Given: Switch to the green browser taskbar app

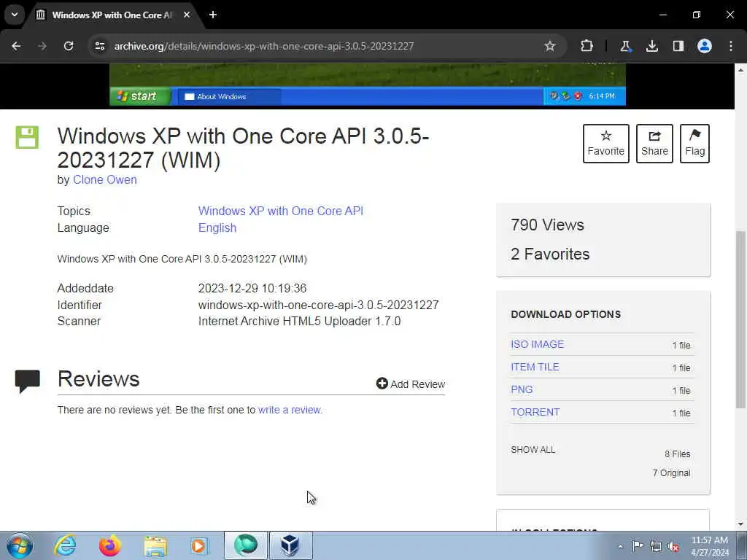Looking at the screenshot, I should [x=246, y=545].
